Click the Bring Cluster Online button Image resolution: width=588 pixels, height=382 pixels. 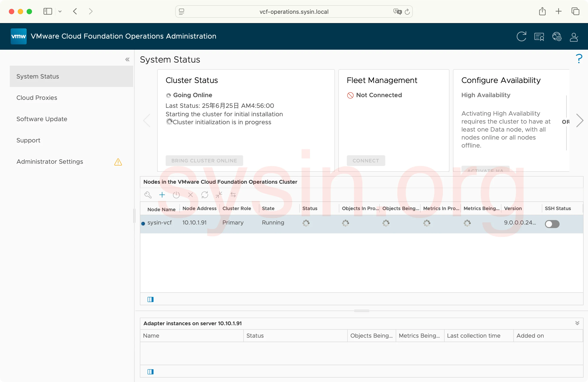204,161
